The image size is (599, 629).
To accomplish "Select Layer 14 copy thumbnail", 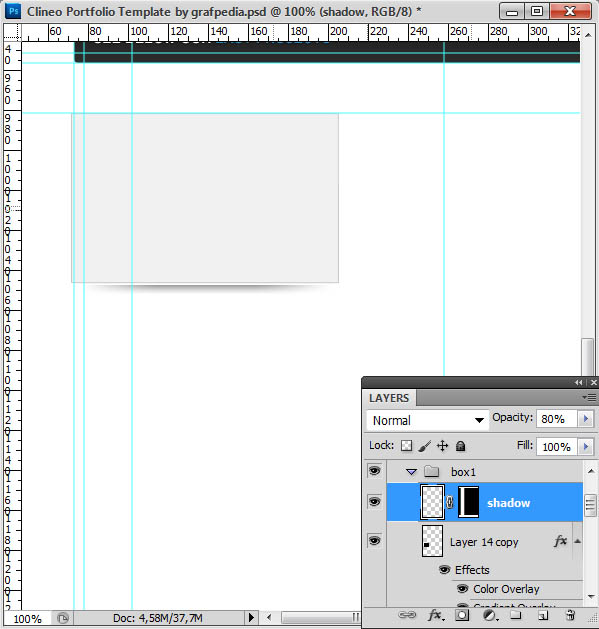I will tap(432, 541).
